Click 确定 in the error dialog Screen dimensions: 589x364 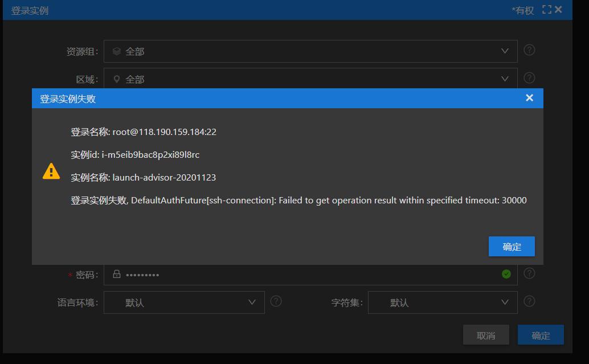[x=512, y=247]
